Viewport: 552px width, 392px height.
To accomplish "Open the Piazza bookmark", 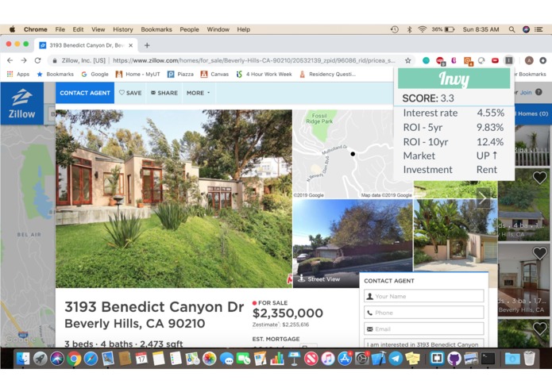I will 180,74.
